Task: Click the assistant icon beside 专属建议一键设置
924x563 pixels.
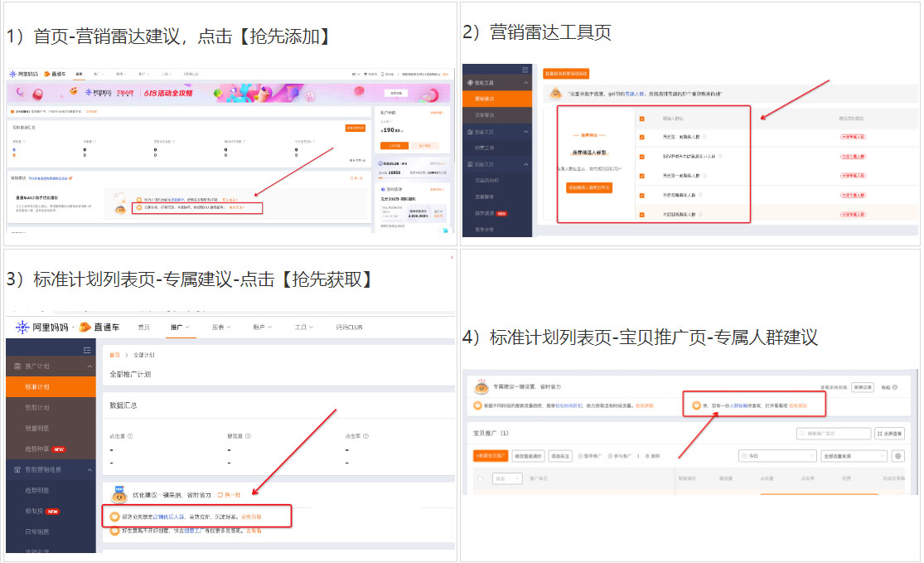Action: coord(481,386)
